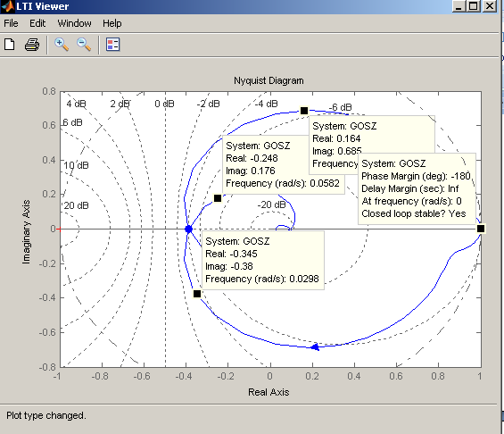This screenshot has height=434, width=504.
Task: Click the -2 dB grid label
Action: (x=208, y=104)
